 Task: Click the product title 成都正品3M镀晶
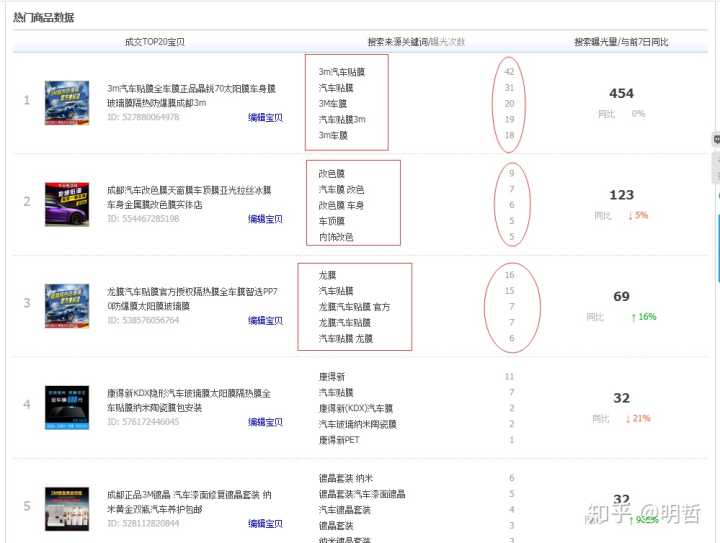tap(189, 502)
